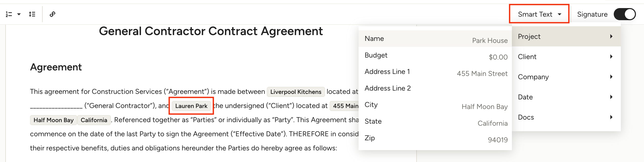Toggle the Signature switch
Screen dimensions: 644x162
pyautogui.click(x=625, y=14)
